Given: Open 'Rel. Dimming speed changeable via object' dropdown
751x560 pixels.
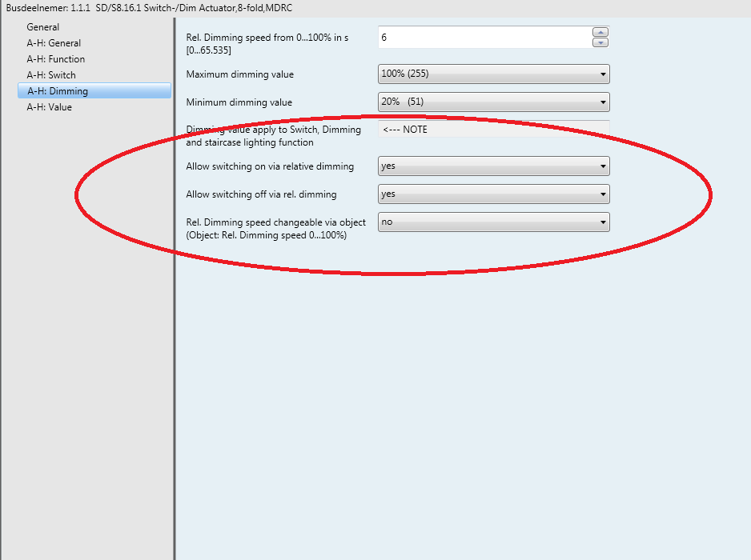Looking at the screenshot, I should [x=493, y=222].
